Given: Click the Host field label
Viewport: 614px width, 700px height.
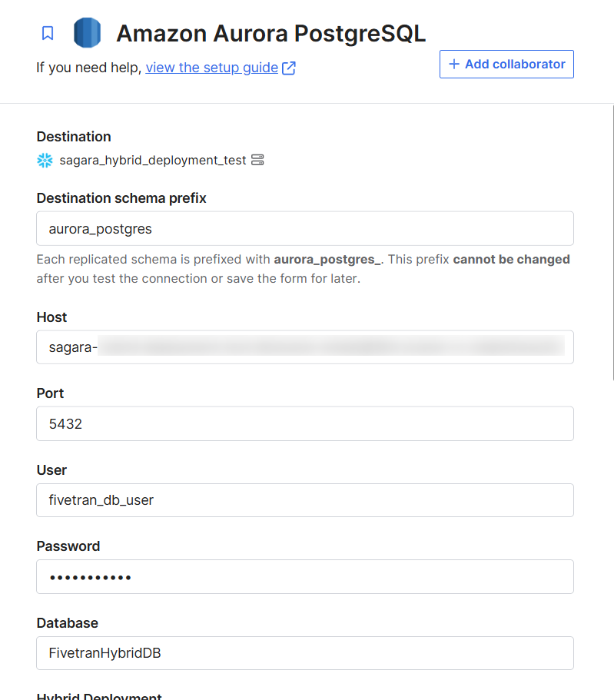Looking at the screenshot, I should (51, 317).
